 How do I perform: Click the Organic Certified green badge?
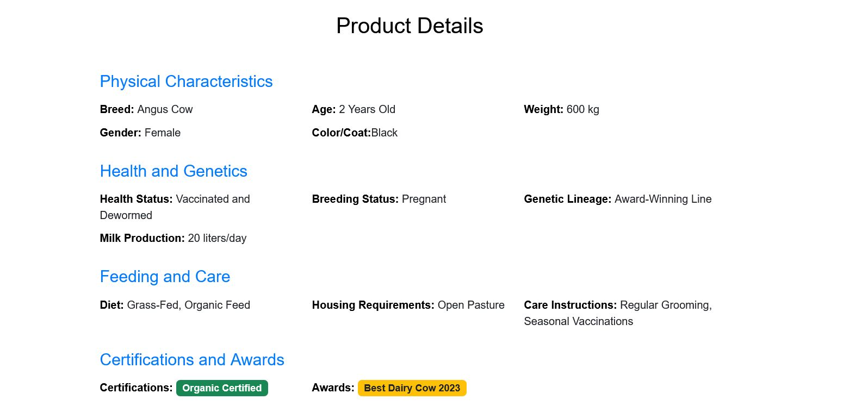(222, 388)
